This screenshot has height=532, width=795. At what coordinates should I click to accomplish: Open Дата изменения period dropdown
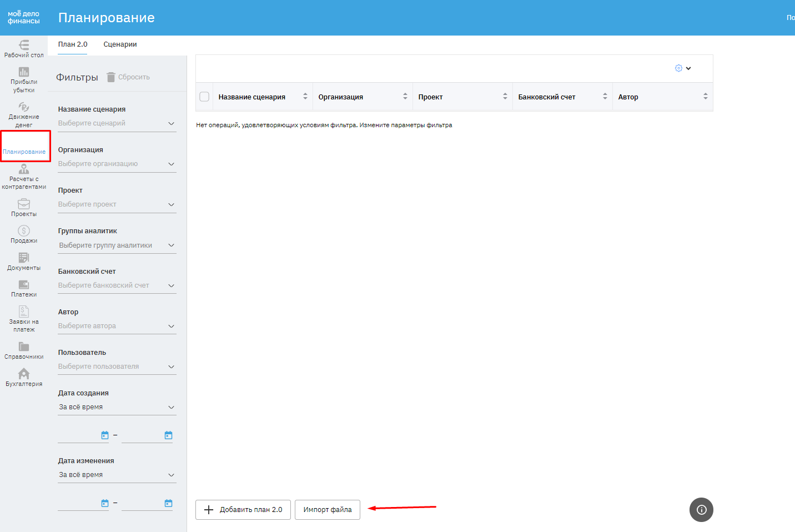tap(117, 475)
